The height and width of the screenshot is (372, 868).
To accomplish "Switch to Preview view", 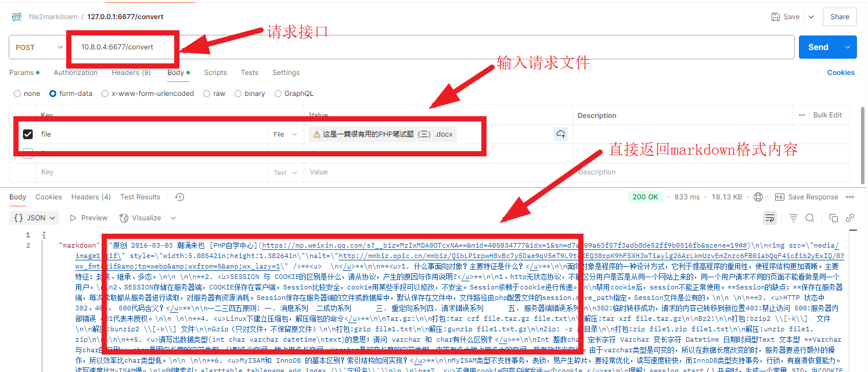I will click(x=94, y=218).
